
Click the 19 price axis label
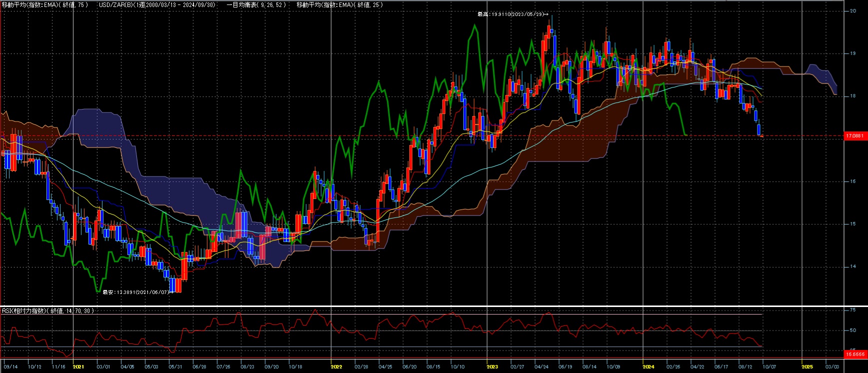click(x=853, y=53)
